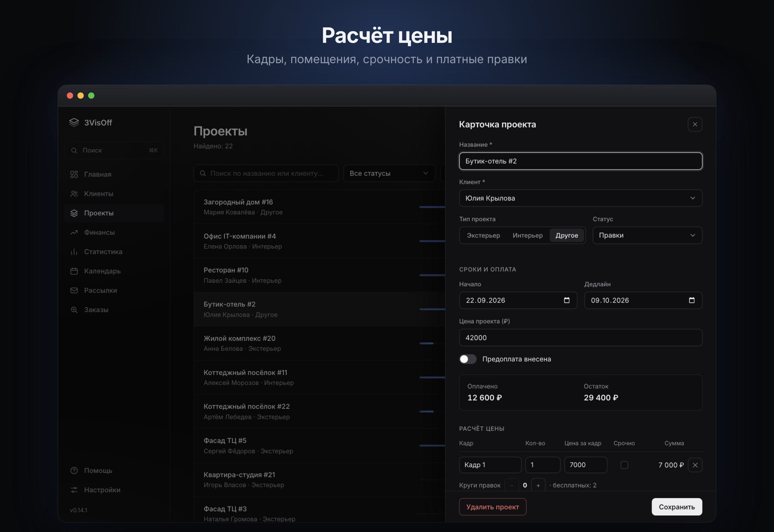Click the green macOS window zoom button
Image resolution: width=774 pixels, height=532 pixels.
coord(91,96)
